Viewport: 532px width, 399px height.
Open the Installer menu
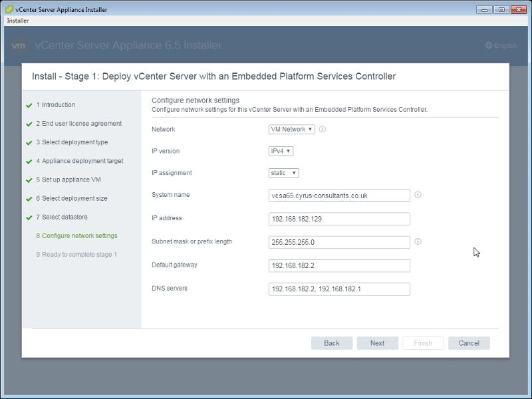pyautogui.click(x=18, y=21)
